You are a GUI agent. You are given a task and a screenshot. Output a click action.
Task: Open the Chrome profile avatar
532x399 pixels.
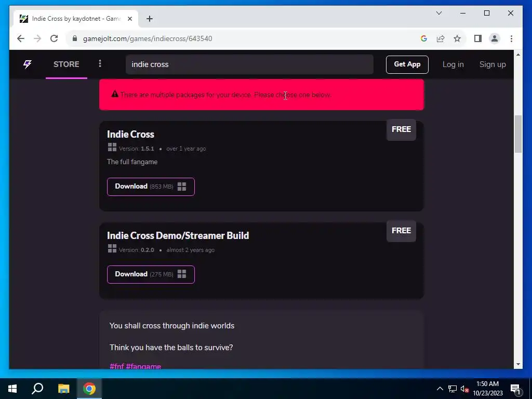[x=495, y=38]
